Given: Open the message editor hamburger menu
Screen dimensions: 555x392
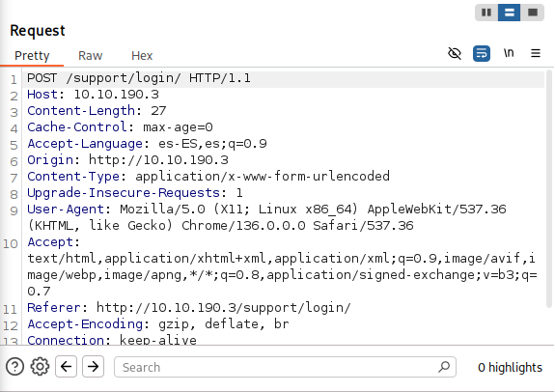Looking at the screenshot, I should pos(536,53).
